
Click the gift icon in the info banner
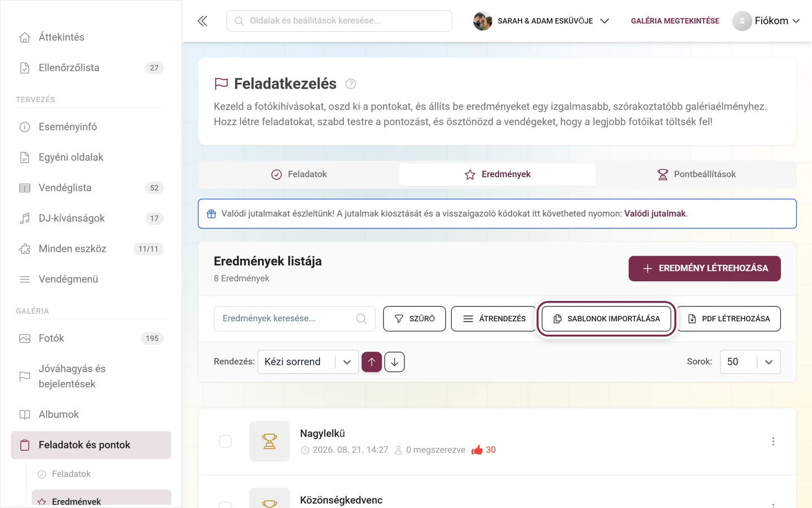tap(211, 214)
